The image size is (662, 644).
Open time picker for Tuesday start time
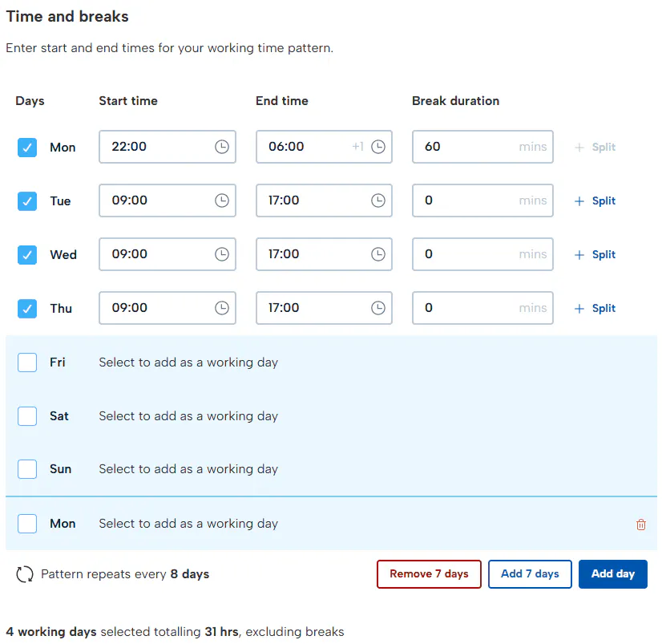222,200
